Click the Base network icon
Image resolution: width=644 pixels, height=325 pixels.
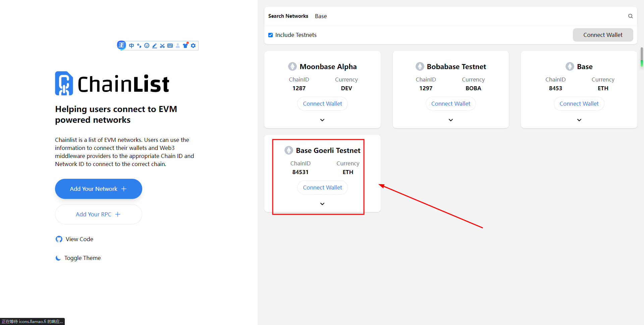pos(570,66)
